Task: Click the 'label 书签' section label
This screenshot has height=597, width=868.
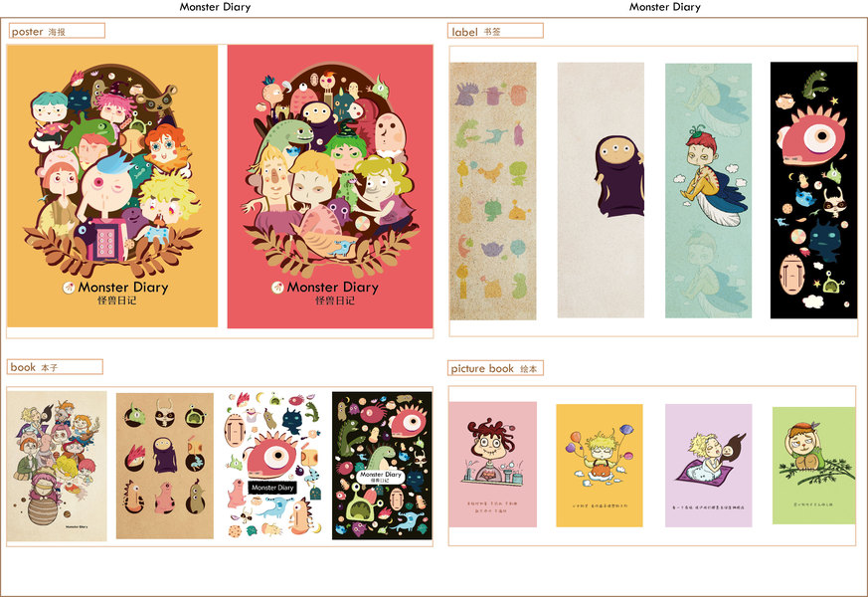Action: (x=495, y=31)
